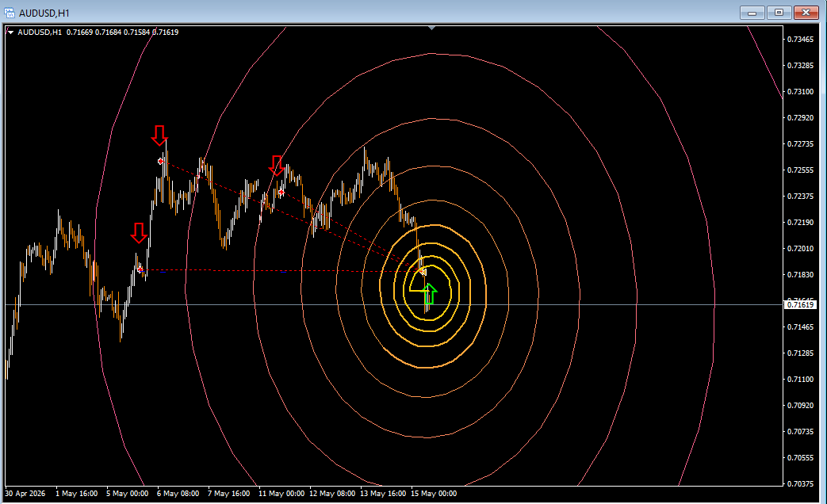Click the grey chart shift triangle marker at the chart top
This screenshot has width=827, height=504.
[432, 28]
